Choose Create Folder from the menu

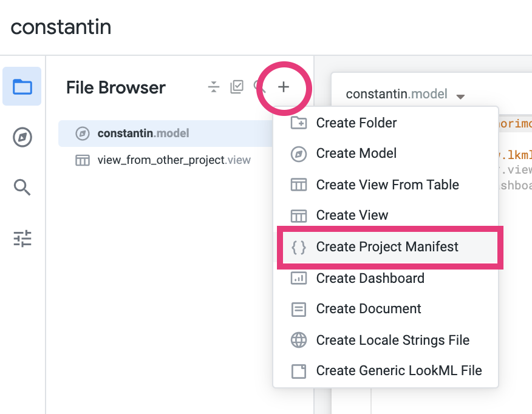386,123
